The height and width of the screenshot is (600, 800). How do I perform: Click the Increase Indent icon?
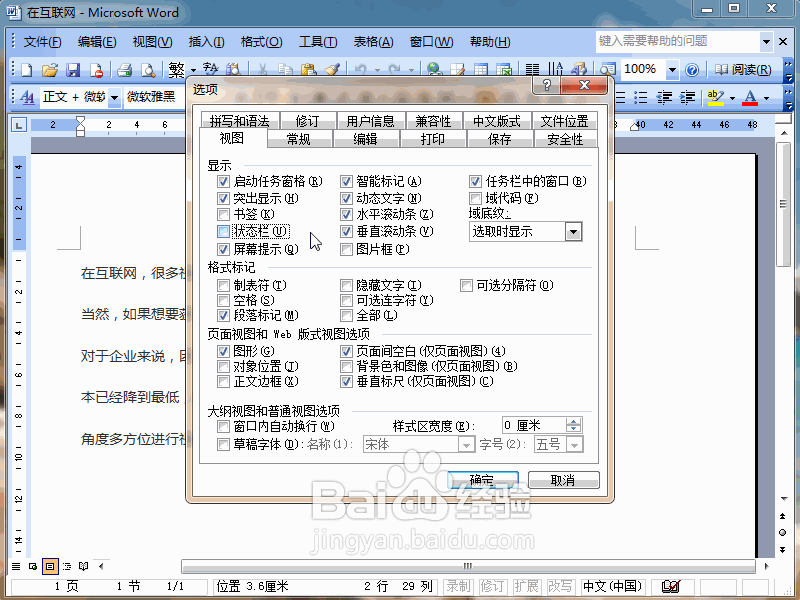688,96
